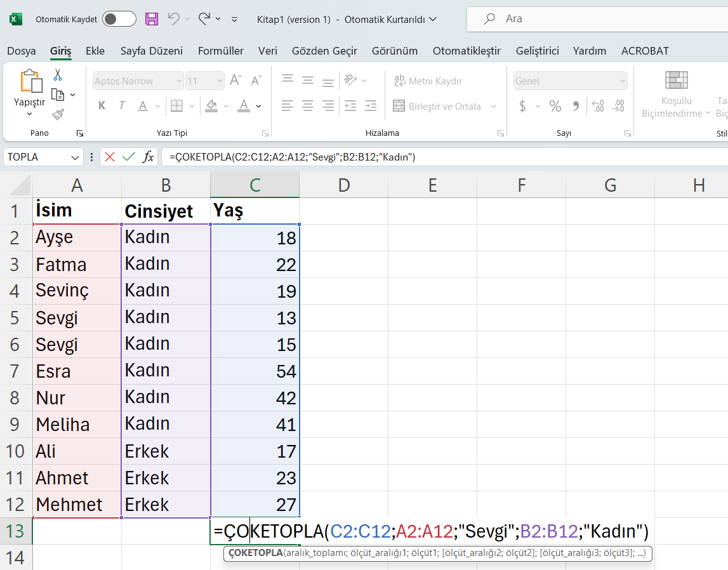Image resolution: width=728 pixels, height=570 pixels.
Task: Select column D header
Action: [343, 185]
